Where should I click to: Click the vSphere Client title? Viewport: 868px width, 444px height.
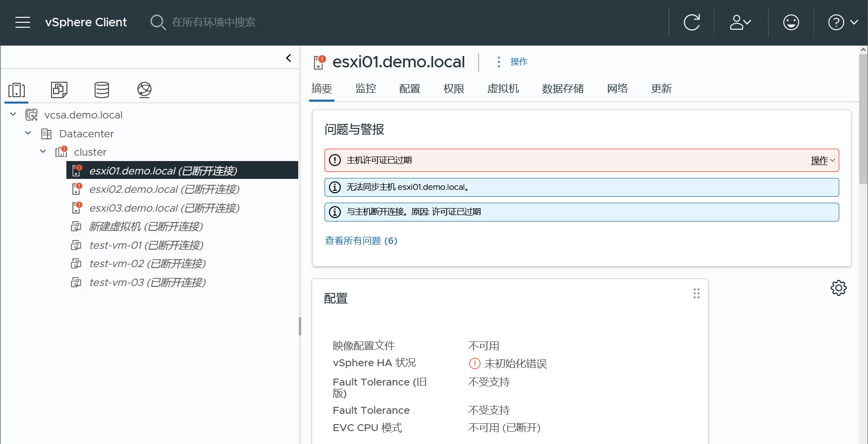86,22
